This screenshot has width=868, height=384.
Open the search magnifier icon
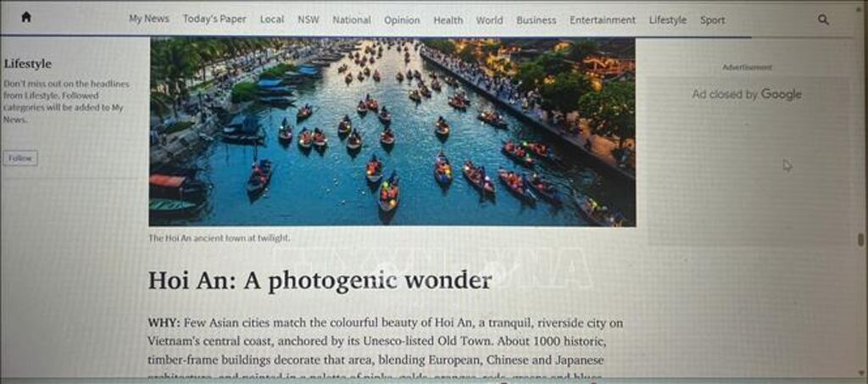point(823,19)
